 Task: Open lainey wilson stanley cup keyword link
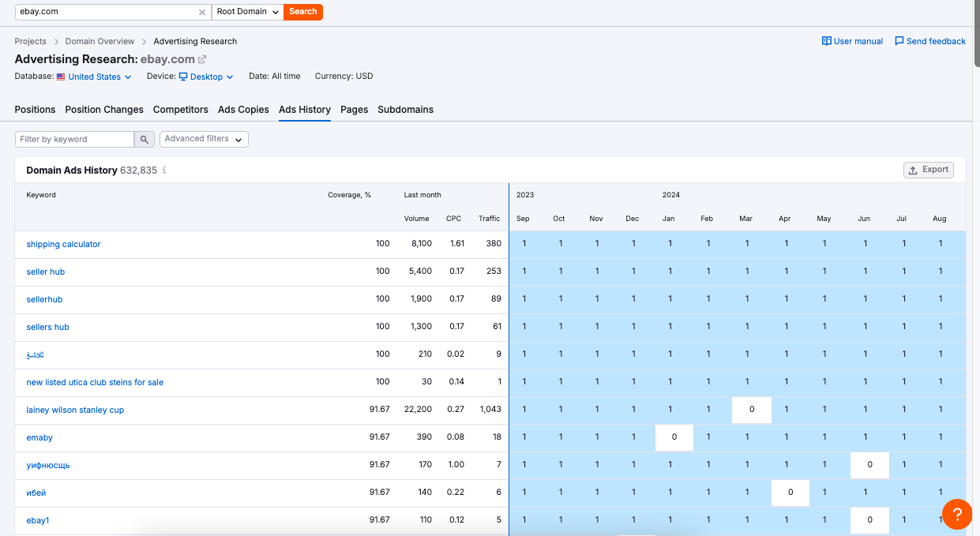pos(75,410)
